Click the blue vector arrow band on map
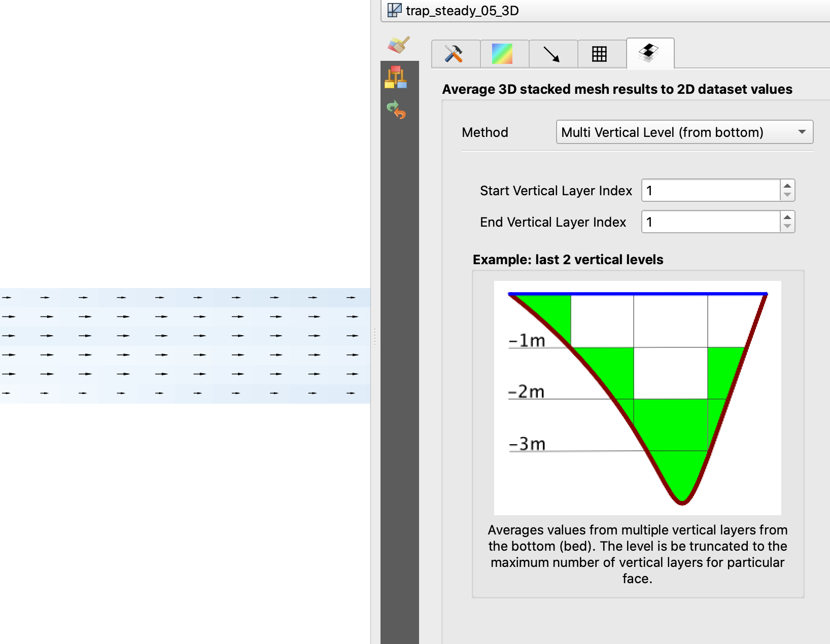 pyautogui.click(x=185, y=345)
